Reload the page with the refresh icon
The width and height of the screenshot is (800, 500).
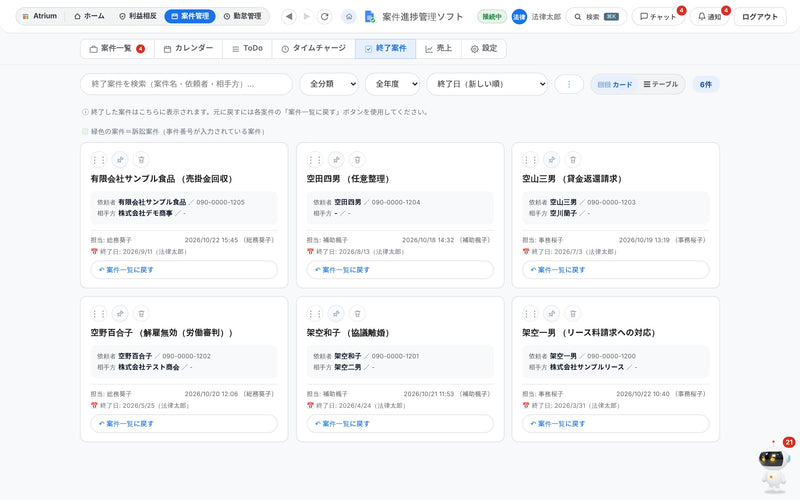click(324, 16)
